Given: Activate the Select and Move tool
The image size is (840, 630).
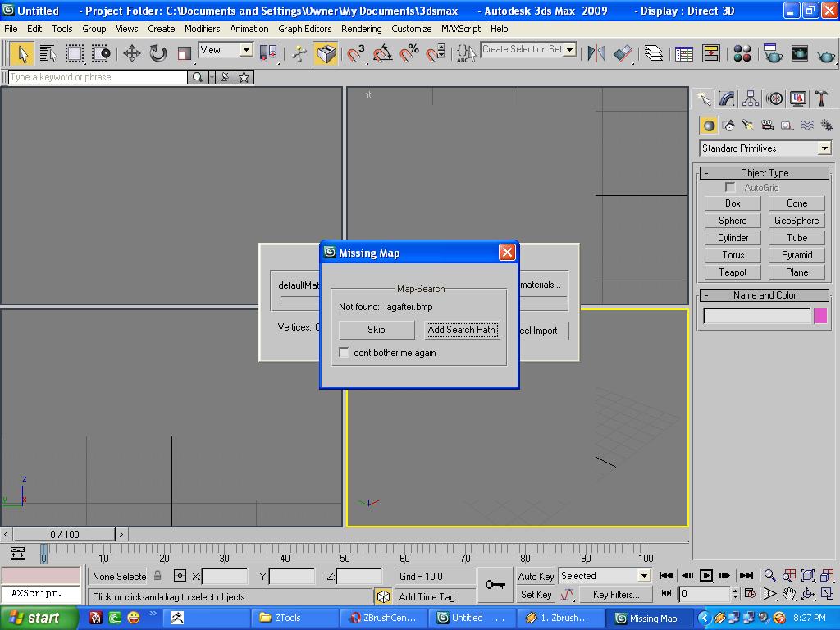Looking at the screenshot, I should pyautogui.click(x=132, y=53).
